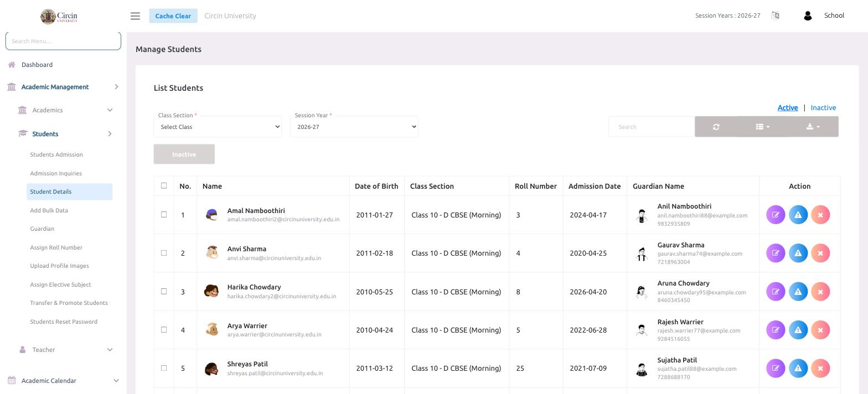Click blue warning icon for Harika Chowdary
Viewport: 868px width, 394px height.
click(x=798, y=292)
